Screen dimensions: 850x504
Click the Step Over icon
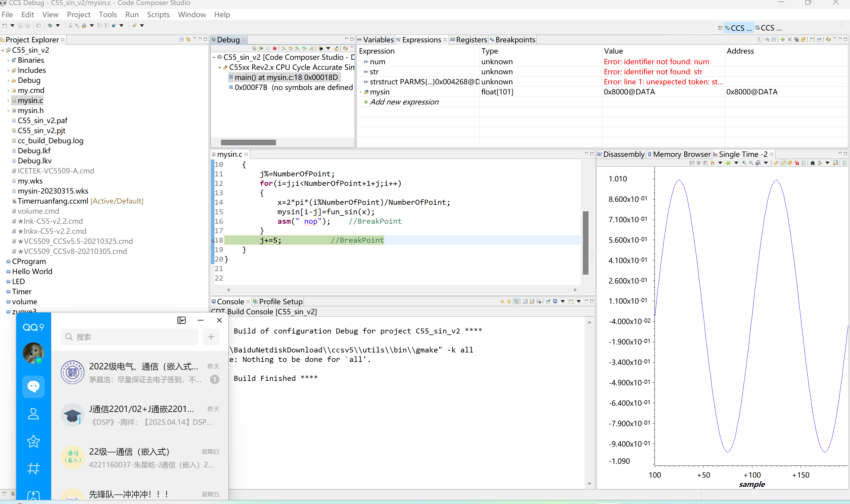291,48
